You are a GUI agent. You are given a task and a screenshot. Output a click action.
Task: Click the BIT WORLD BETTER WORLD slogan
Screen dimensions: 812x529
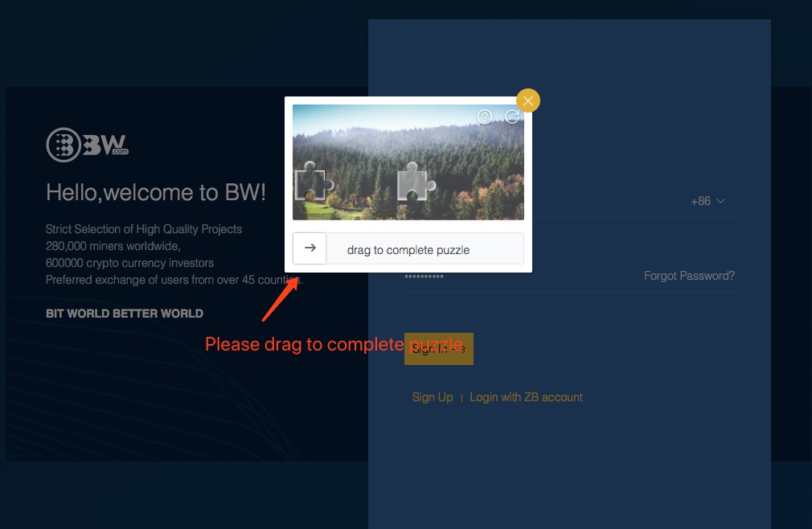[x=125, y=314]
